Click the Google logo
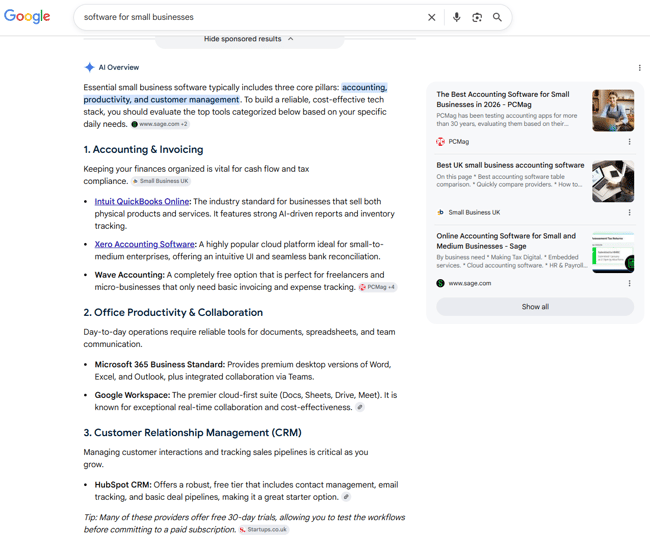The width and height of the screenshot is (650, 540). point(27,17)
